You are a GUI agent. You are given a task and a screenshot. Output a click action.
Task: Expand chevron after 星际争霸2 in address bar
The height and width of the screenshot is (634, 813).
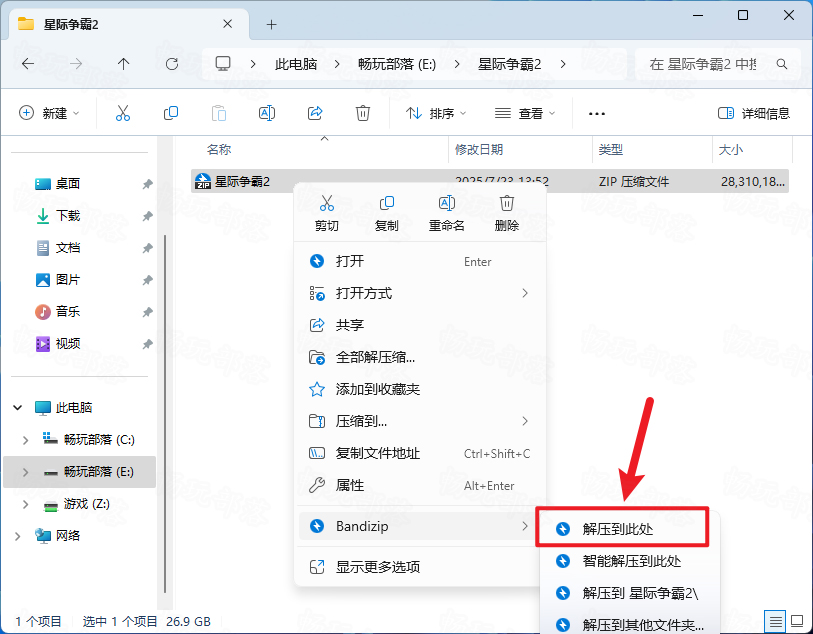point(563,64)
